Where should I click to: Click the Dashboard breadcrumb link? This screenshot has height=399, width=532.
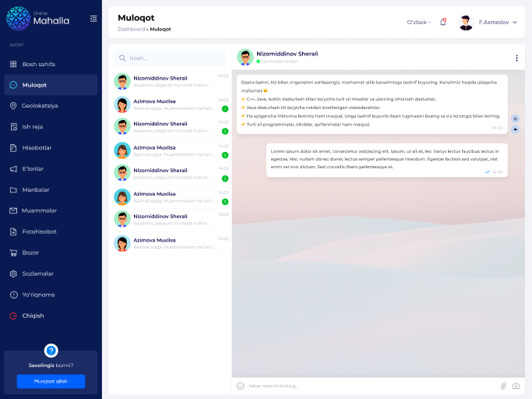coord(132,29)
